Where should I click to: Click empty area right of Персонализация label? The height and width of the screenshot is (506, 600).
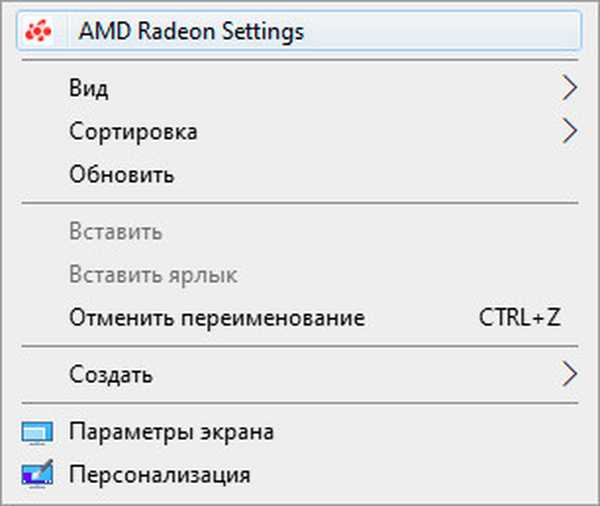pos(420,474)
